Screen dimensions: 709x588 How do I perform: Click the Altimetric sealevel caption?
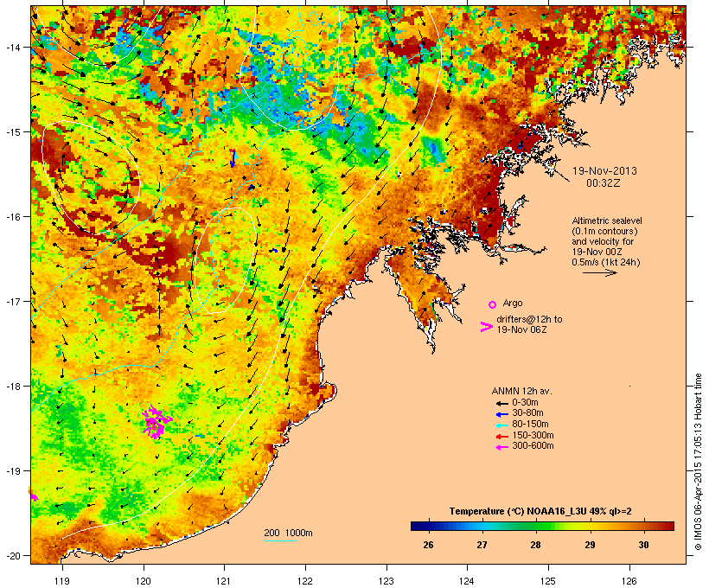(607, 241)
